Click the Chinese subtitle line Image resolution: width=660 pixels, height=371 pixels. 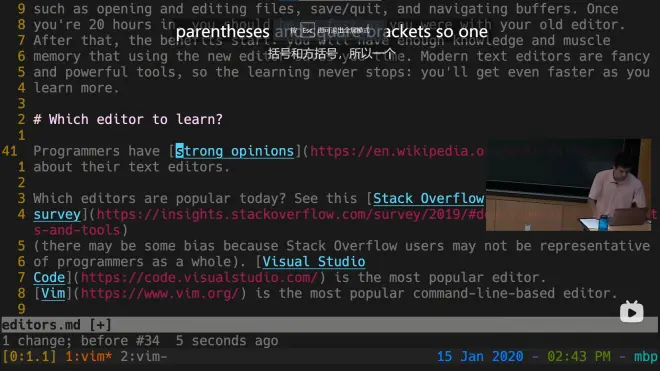point(331,54)
